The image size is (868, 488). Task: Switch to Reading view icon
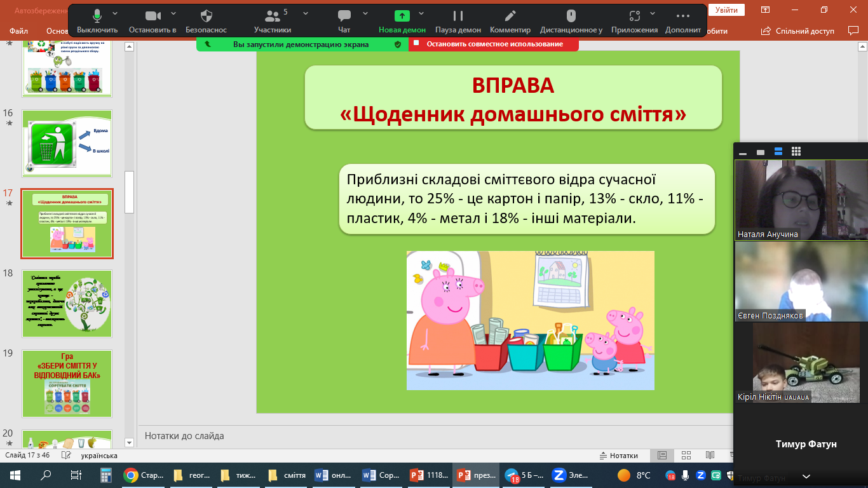point(710,456)
